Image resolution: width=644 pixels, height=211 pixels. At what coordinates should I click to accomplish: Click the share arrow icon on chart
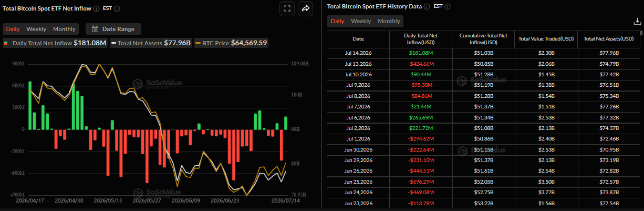305,8
